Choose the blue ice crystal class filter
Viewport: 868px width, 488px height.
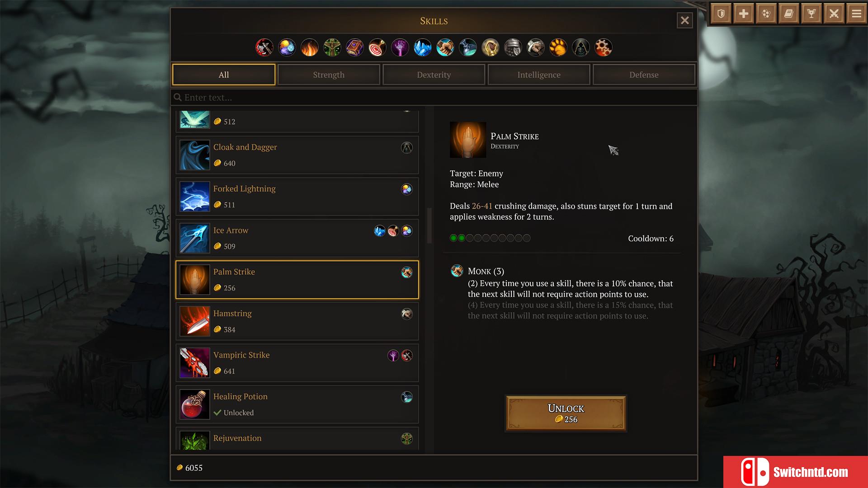tap(423, 47)
